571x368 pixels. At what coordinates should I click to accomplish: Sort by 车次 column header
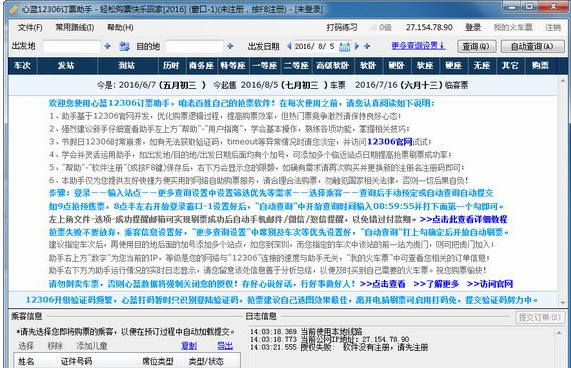point(22,66)
